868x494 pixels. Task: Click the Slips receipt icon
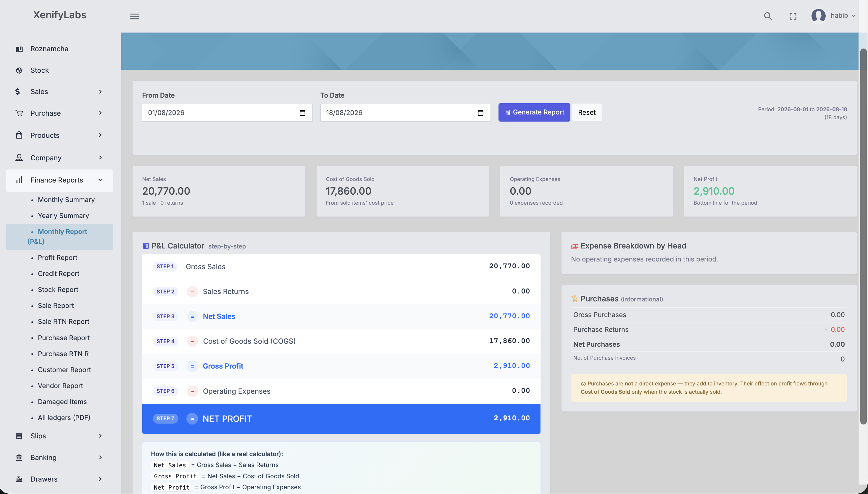tap(19, 436)
